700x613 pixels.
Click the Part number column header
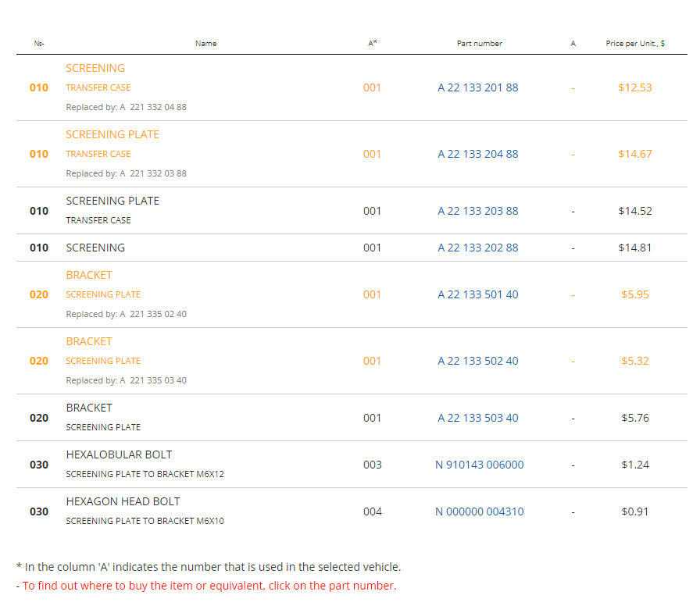tap(480, 43)
